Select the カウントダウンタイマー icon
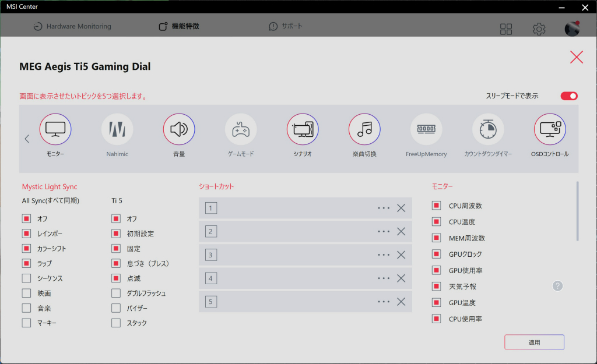The width and height of the screenshot is (597, 364). 488,129
